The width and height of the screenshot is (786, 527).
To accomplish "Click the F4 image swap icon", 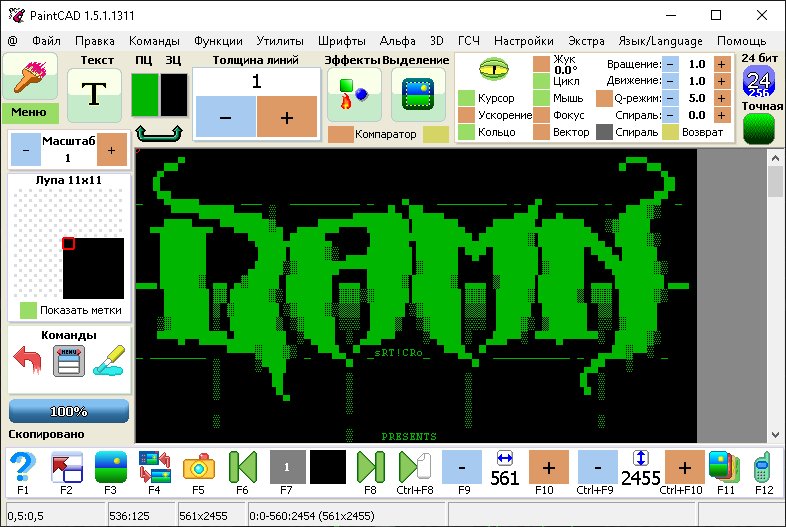I will point(154,467).
